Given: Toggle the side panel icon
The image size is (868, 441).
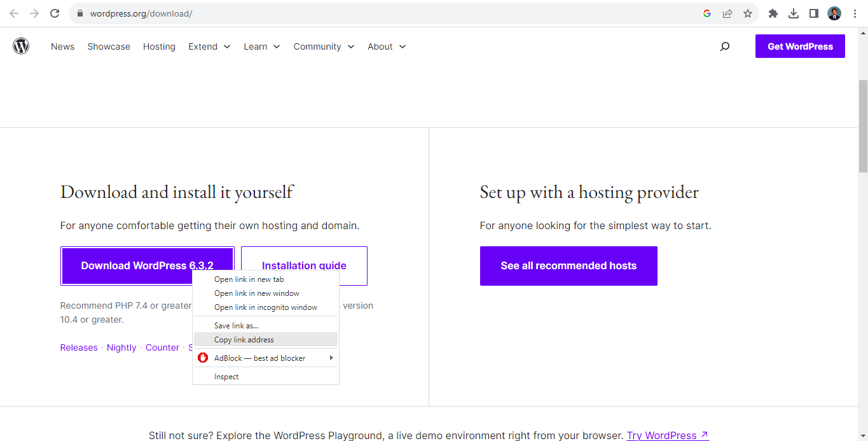Looking at the screenshot, I should (x=813, y=13).
